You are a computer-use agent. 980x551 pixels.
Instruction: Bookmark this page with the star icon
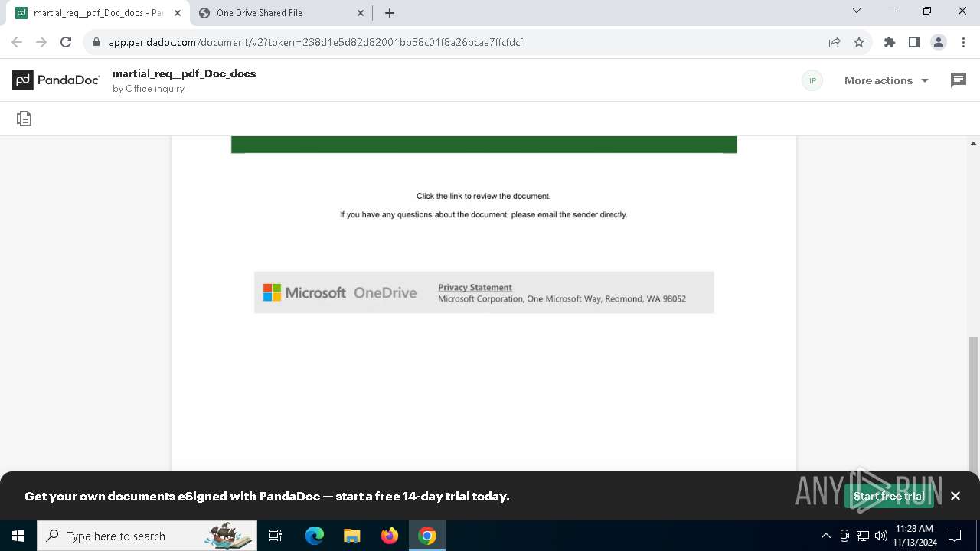point(859,42)
